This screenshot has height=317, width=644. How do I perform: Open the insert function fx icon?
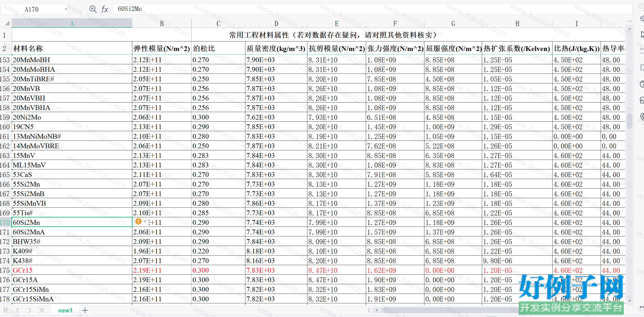(x=104, y=9)
